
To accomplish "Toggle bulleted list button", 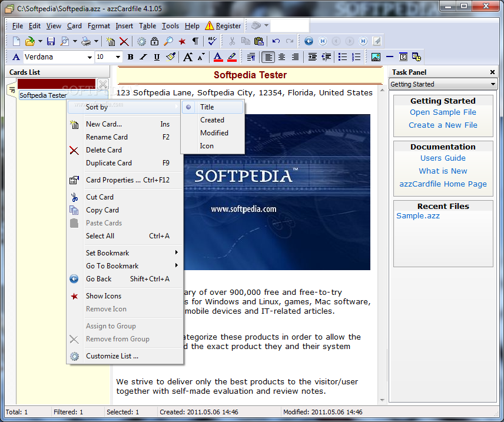I will pyautogui.click(x=343, y=57).
